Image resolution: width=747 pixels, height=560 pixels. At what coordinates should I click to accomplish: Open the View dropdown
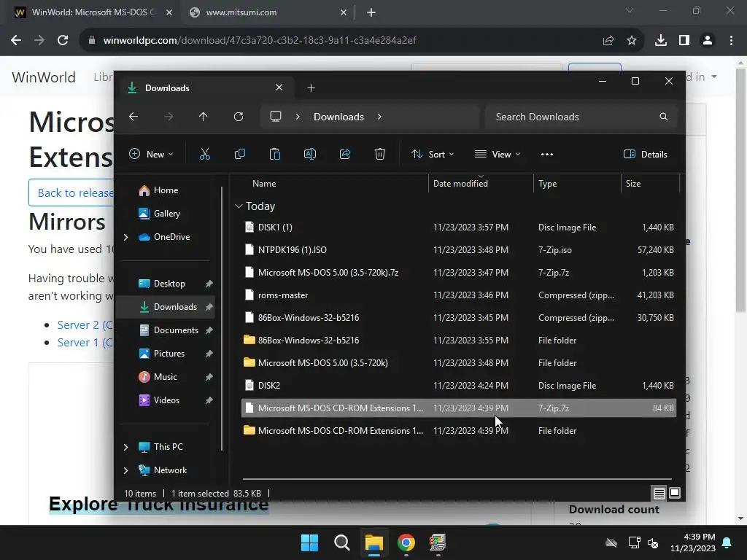pyautogui.click(x=498, y=155)
